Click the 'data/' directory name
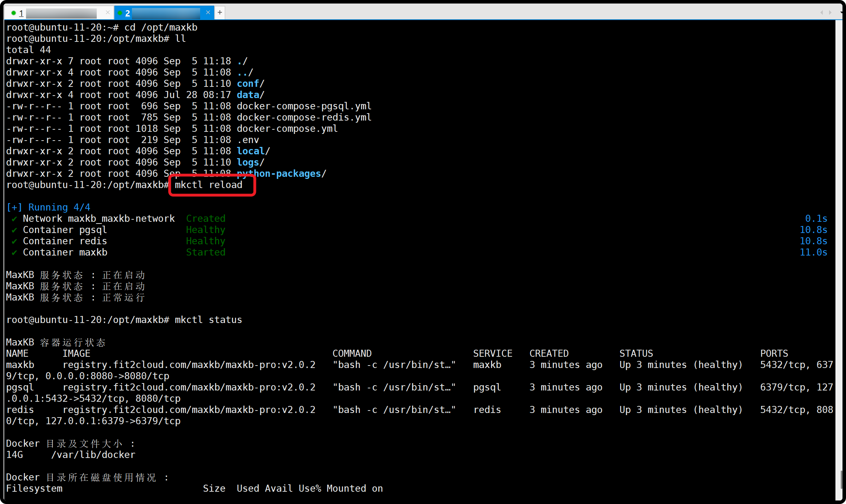The width and height of the screenshot is (846, 504). pyautogui.click(x=250, y=95)
